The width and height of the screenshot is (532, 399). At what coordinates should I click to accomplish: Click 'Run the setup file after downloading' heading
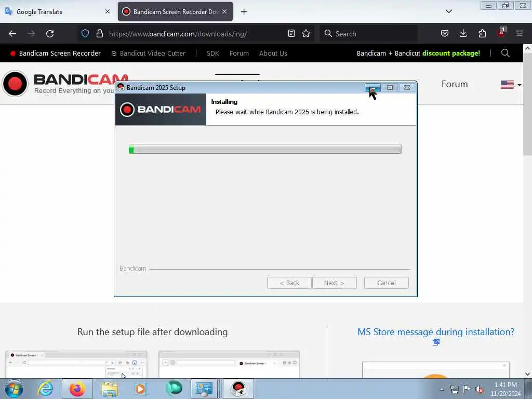click(152, 332)
